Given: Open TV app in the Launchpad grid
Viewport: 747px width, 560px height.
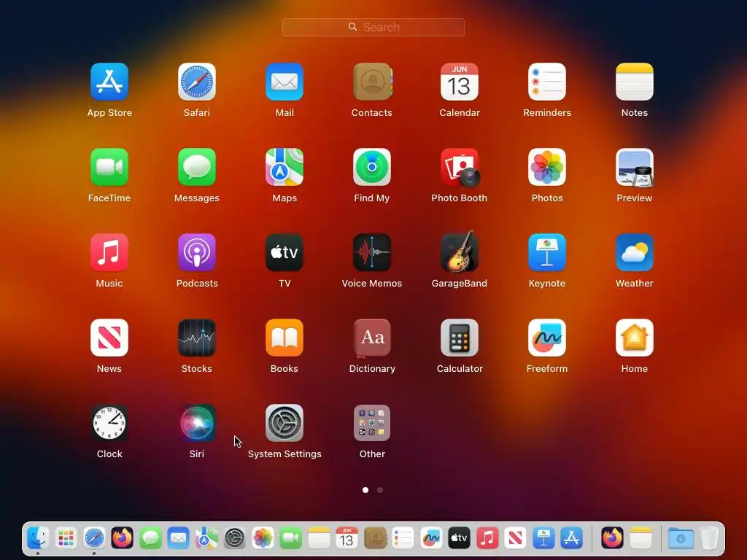Looking at the screenshot, I should click(285, 252).
